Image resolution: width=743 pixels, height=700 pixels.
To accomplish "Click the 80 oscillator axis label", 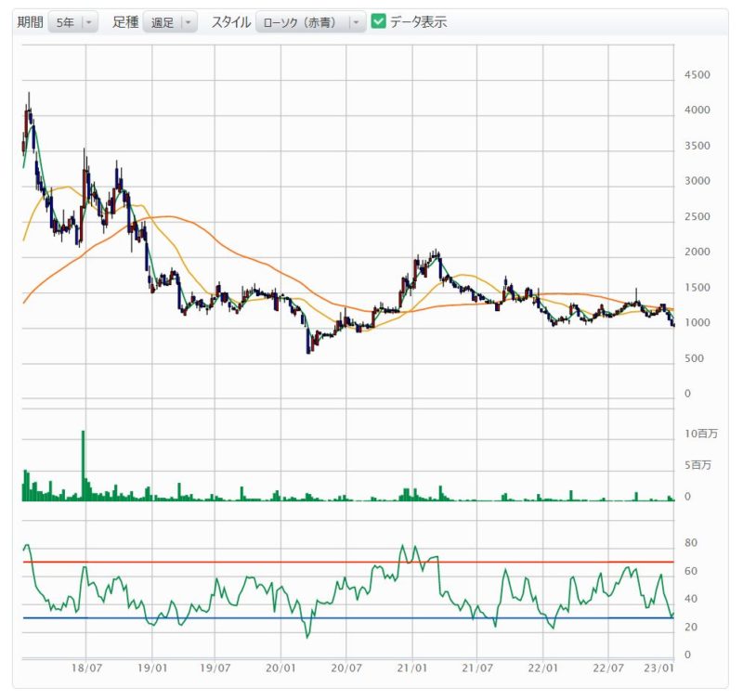I will (691, 543).
